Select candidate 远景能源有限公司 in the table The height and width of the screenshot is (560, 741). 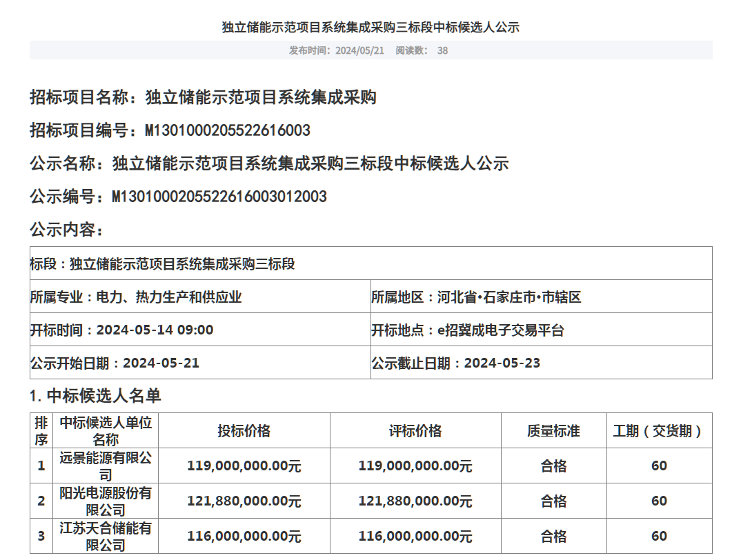(x=105, y=466)
